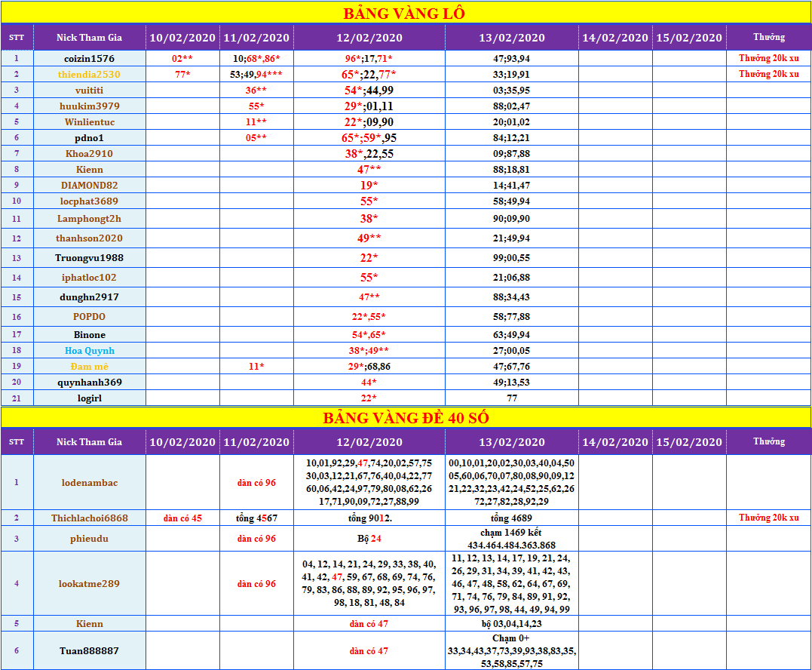This screenshot has width=812, height=670.
Task: Select the thiendia2530 nickname
Action: tap(89, 74)
